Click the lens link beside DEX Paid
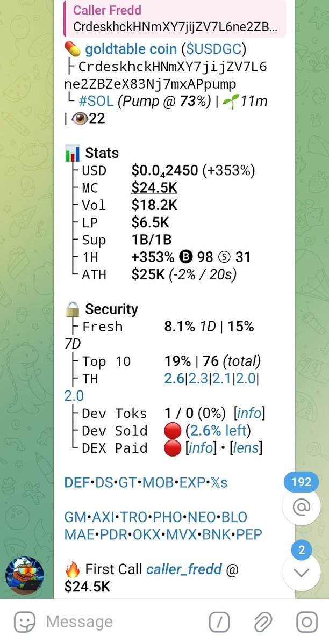This screenshot has width=329, height=644. click(247, 448)
